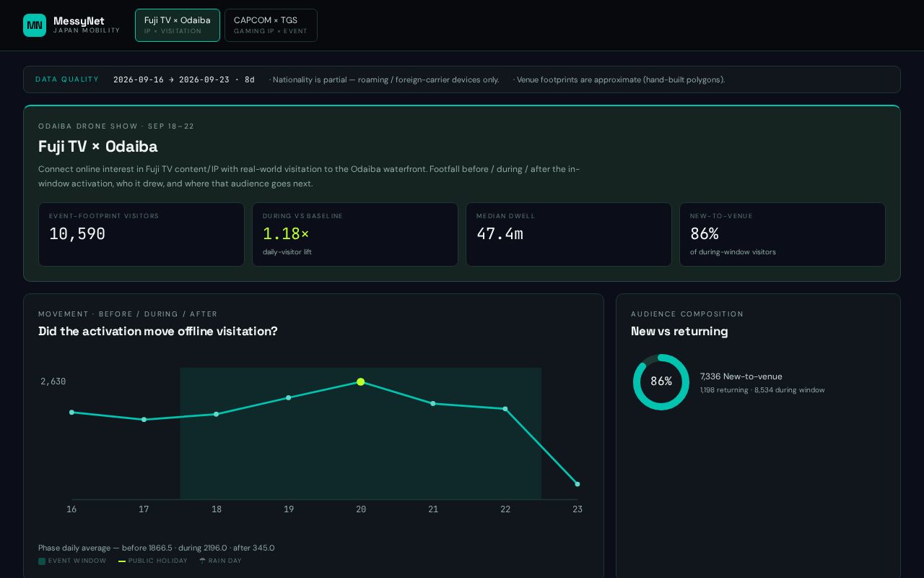This screenshot has height=578, width=924.
Task: Click the date range 2026-09-16 → 2026-09-23
Action: 184,79
